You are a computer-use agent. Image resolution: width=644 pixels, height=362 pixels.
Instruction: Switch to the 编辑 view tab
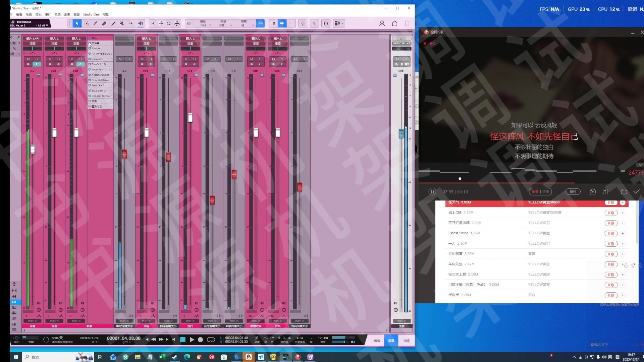tap(377, 341)
